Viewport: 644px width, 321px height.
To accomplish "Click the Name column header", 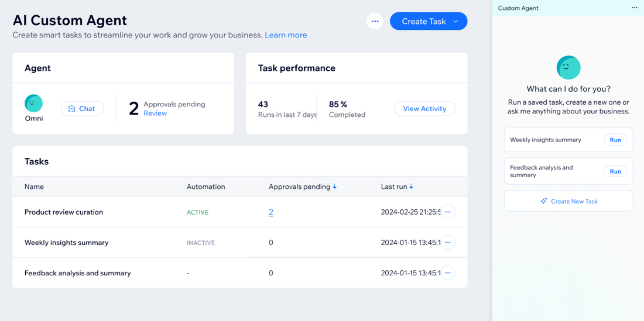I will (34, 187).
